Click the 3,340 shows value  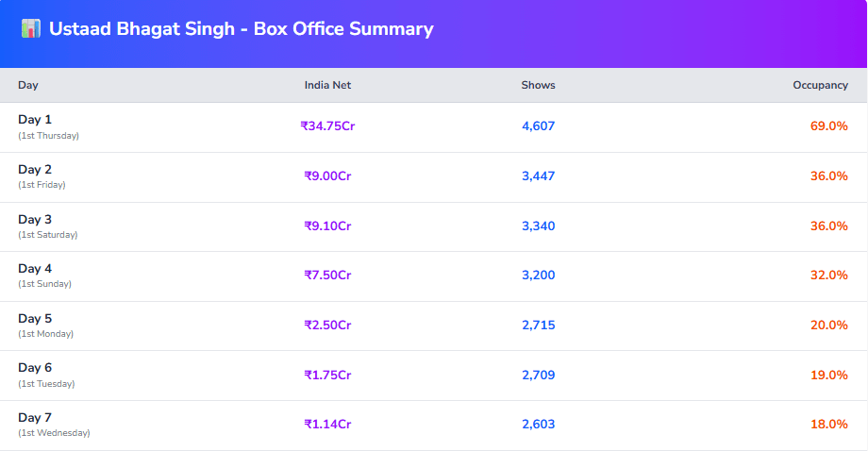[538, 226]
